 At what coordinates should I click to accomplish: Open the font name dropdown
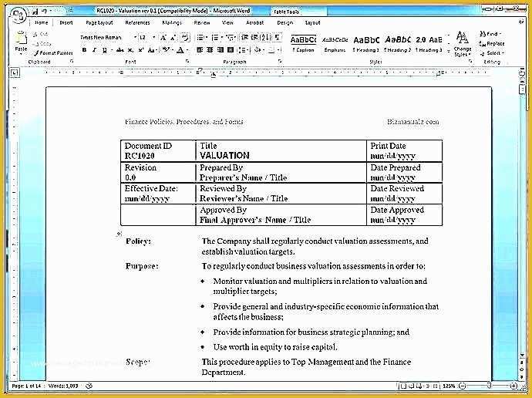click(135, 37)
